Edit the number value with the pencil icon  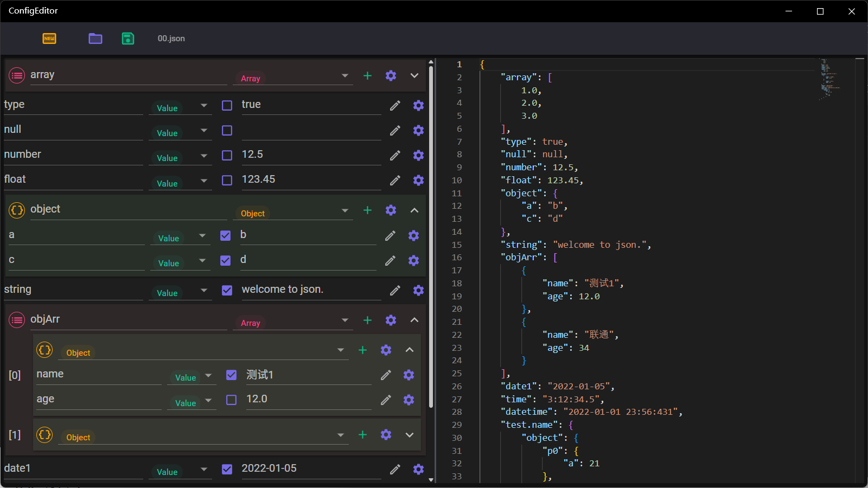(x=395, y=156)
